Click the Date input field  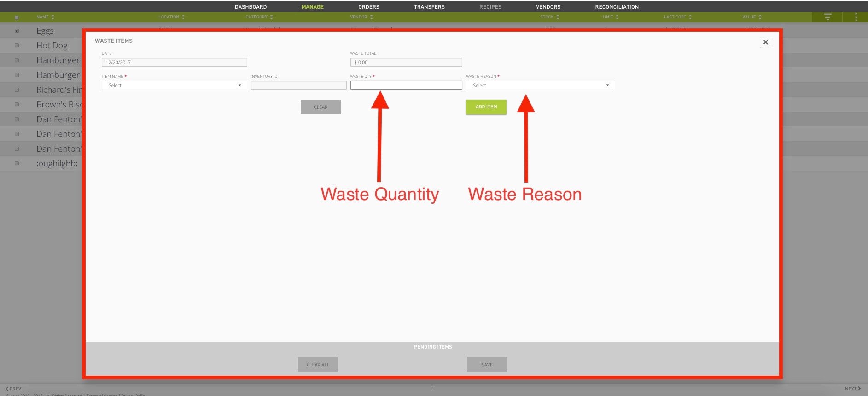pos(174,62)
